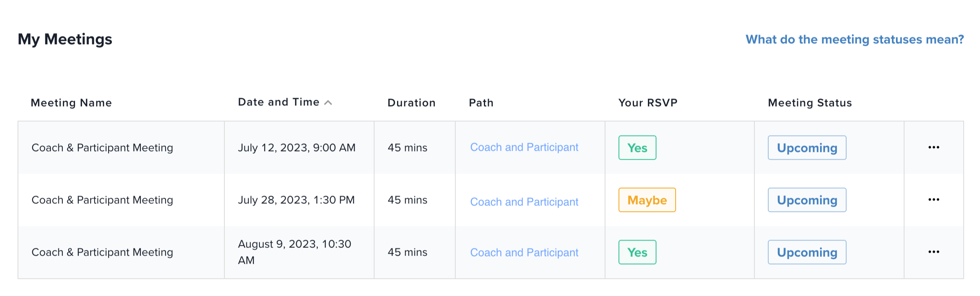Select the Meeting Status column header
The width and height of the screenshot is (980, 296).
[810, 103]
